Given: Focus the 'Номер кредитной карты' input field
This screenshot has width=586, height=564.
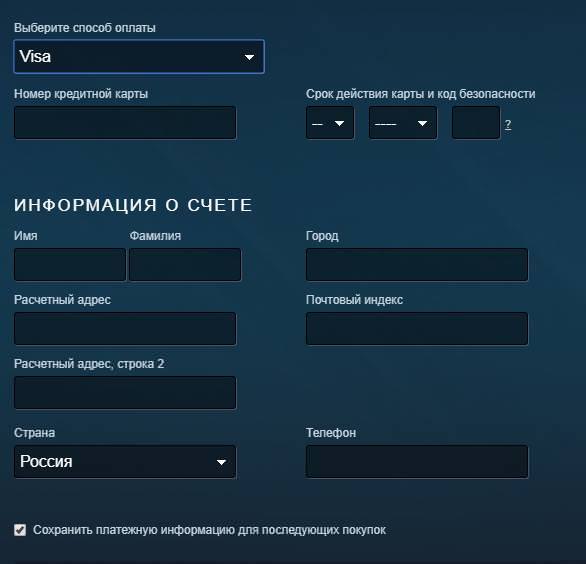Looking at the screenshot, I should [125, 123].
